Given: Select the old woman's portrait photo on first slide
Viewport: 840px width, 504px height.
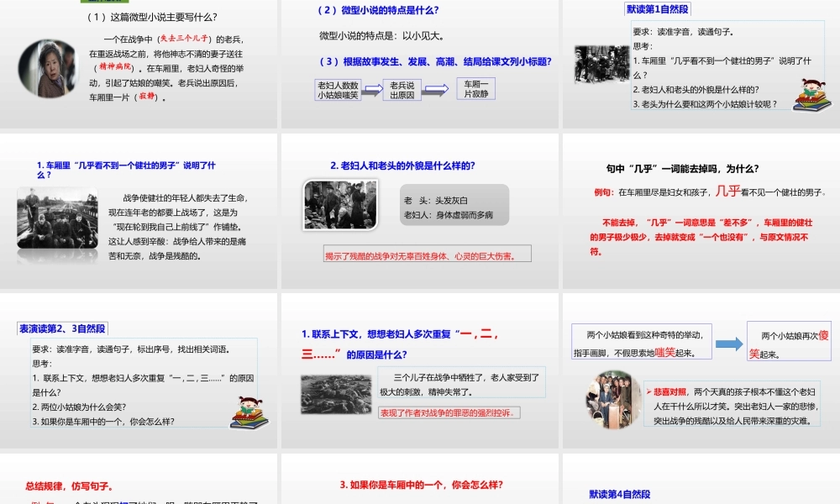Looking at the screenshot, I should tap(48, 67).
